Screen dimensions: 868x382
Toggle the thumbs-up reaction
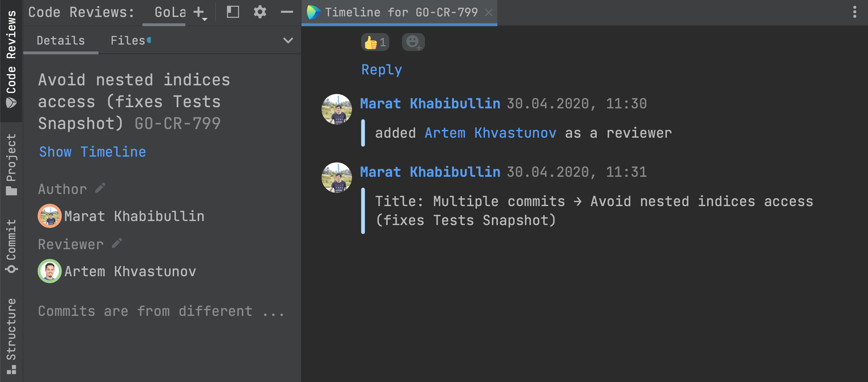tap(375, 43)
